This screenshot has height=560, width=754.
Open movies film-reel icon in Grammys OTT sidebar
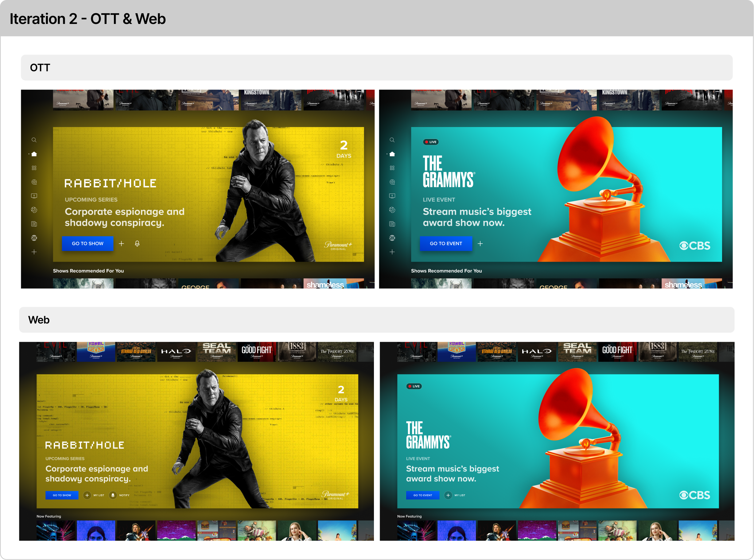pyautogui.click(x=392, y=182)
